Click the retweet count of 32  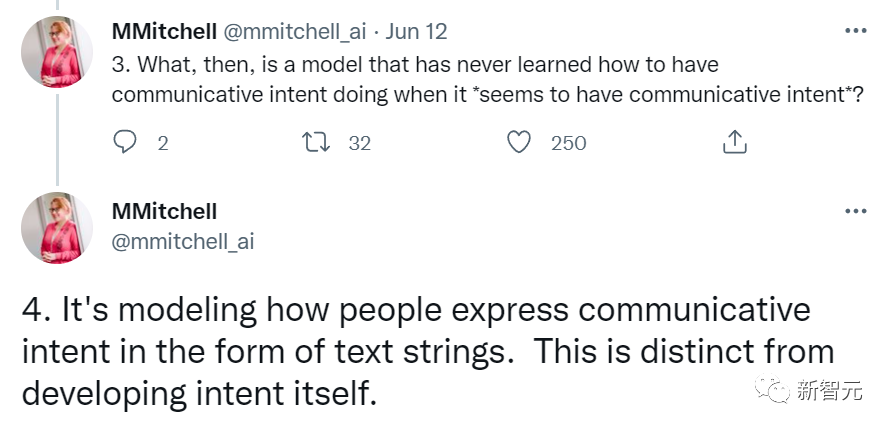(x=359, y=143)
